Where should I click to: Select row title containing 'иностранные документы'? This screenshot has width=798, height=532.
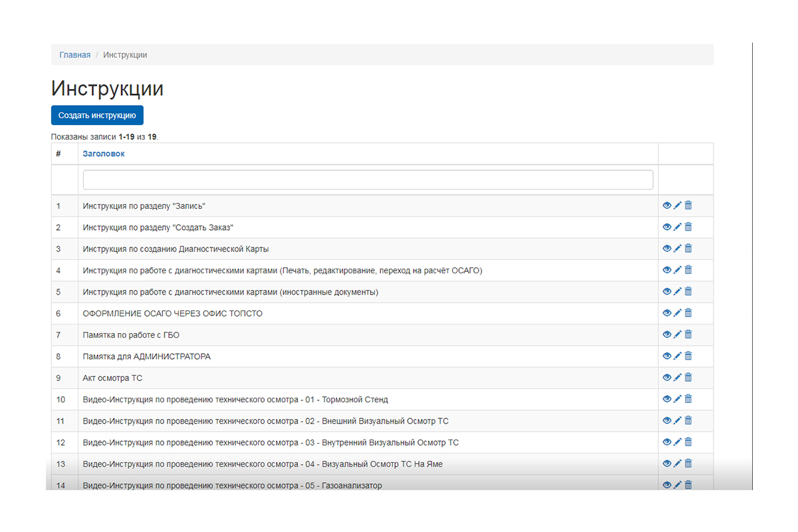pyautogui.click(x=231, y=292)
